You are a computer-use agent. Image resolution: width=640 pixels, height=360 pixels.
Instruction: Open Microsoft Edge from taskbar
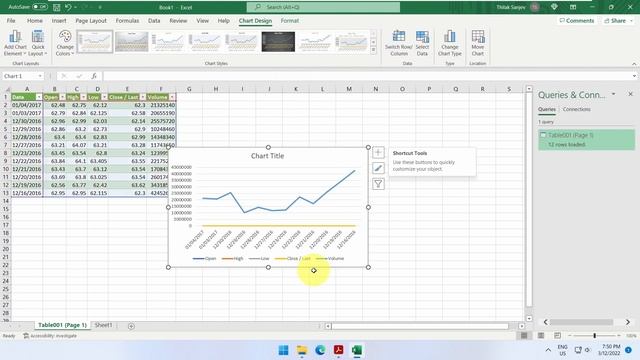click(x=320, y=350)
